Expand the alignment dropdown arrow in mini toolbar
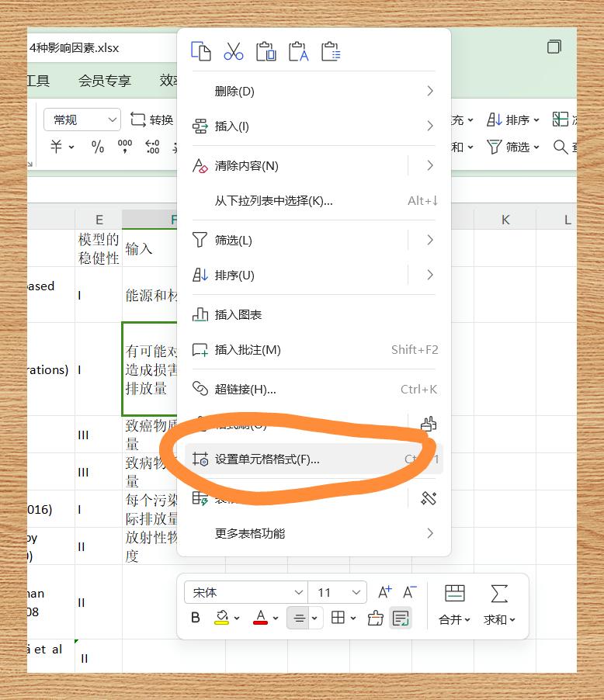The width and height of the screenshot is (604, 700). point(314,619)
